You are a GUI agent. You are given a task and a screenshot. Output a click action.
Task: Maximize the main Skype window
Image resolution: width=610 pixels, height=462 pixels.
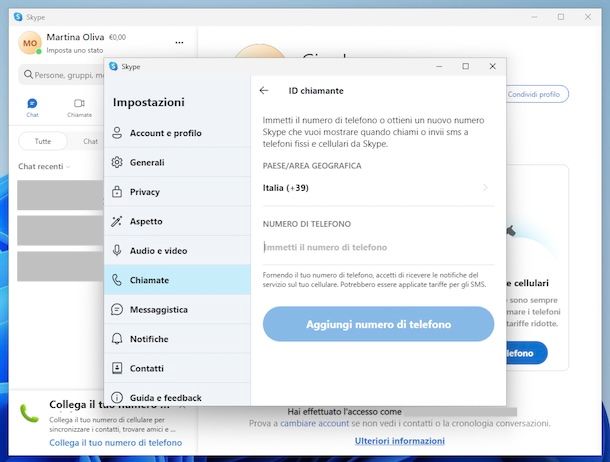point(561,17)
